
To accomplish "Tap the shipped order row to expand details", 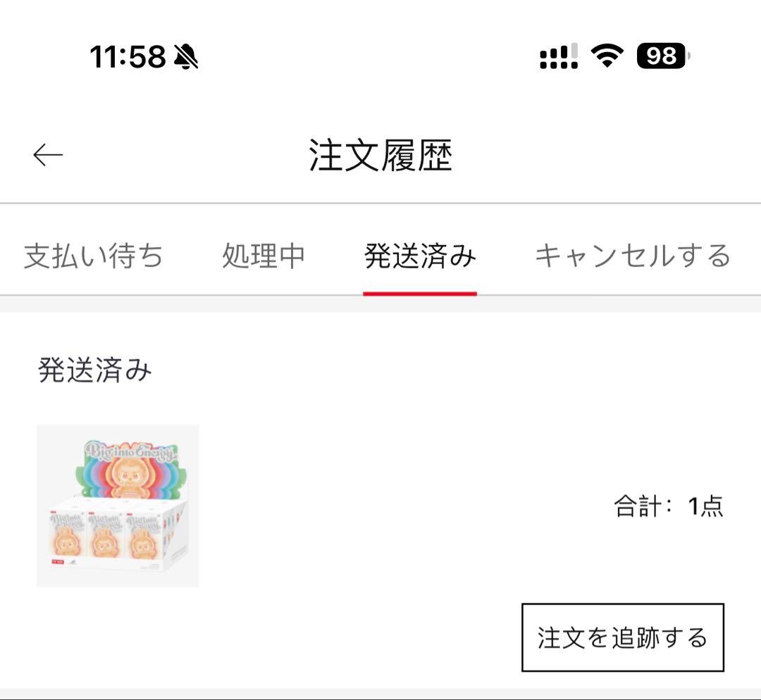I will (x=380, y=504).
